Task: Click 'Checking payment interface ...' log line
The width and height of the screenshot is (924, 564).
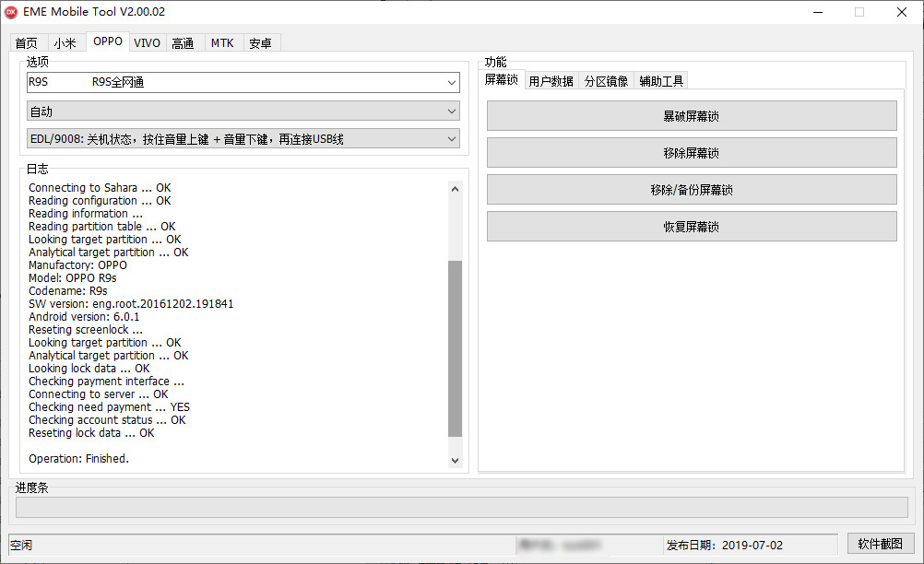Action: (106, 382)
